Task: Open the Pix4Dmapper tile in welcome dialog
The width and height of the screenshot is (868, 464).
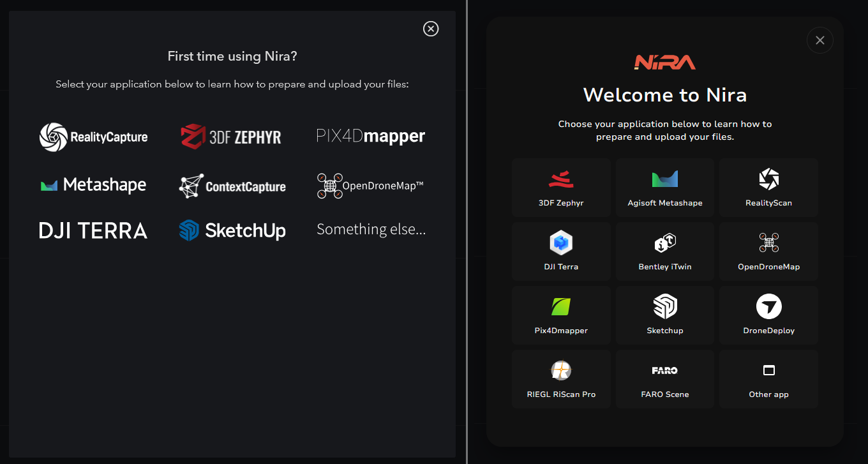Action: click(x=561, y=315)
